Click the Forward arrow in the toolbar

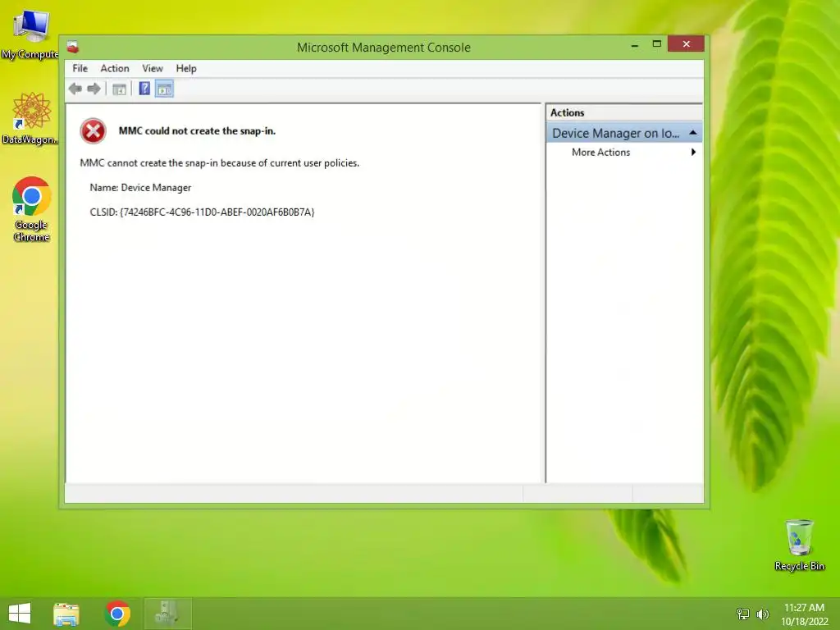click(94, 89)
